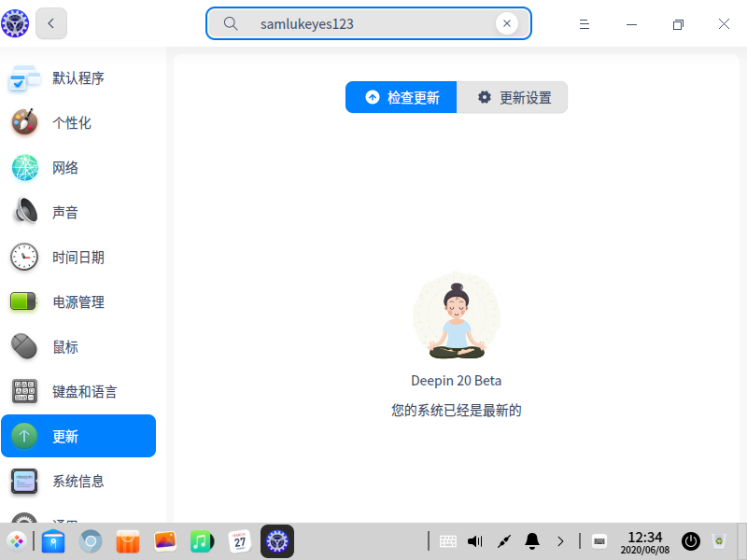Select the 网络 network icon
747x560 pixels.
click(x=25, y=168)
